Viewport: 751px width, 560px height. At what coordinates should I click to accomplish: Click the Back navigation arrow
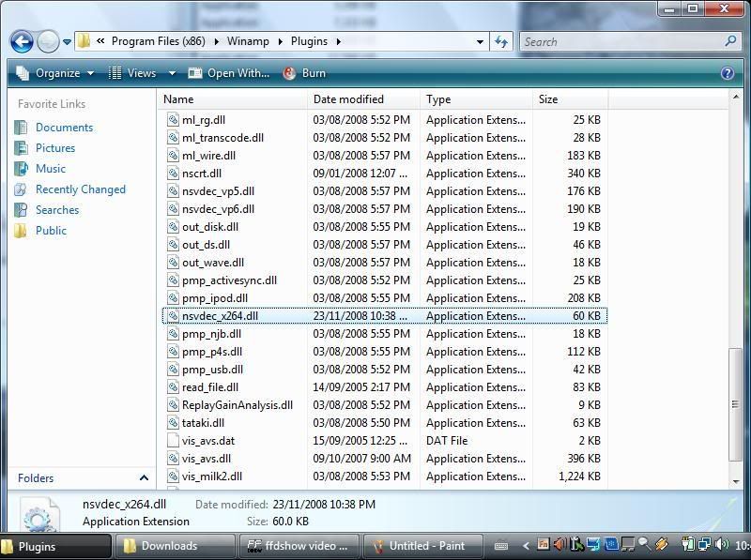pyautogui.click(x=22, y=41)
